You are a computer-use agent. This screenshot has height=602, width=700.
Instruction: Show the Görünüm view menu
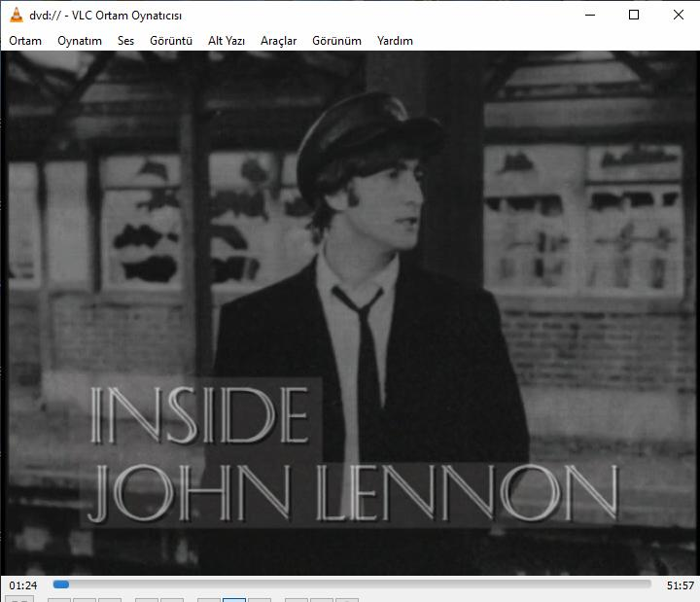pos(336,41)
